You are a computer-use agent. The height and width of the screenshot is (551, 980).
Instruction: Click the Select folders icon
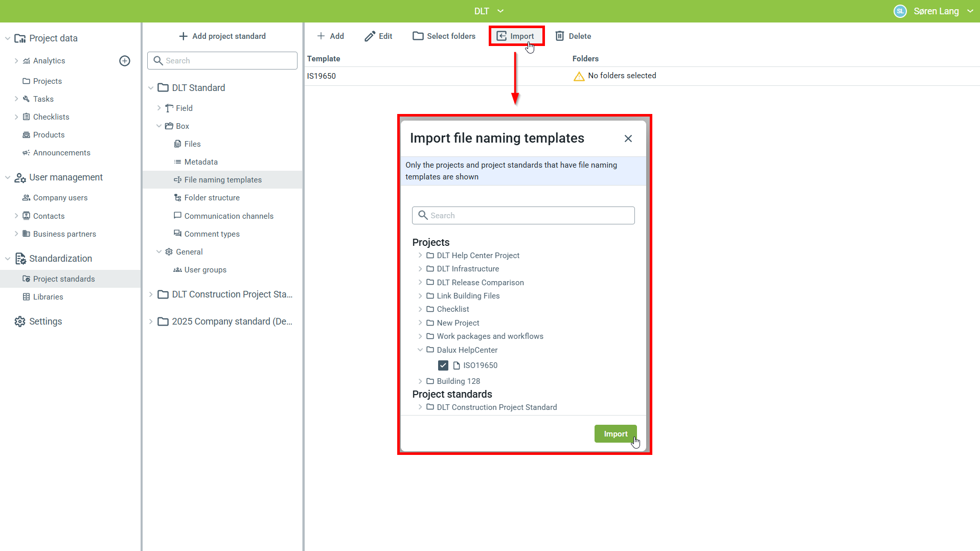click(418, 36)
